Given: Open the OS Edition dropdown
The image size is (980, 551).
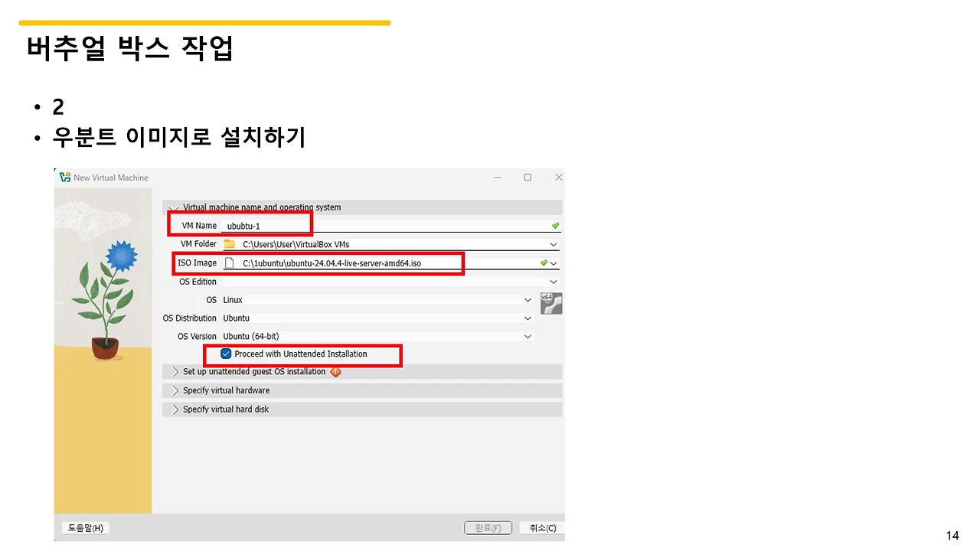Looking at the screenshot, I should point(553,281).
